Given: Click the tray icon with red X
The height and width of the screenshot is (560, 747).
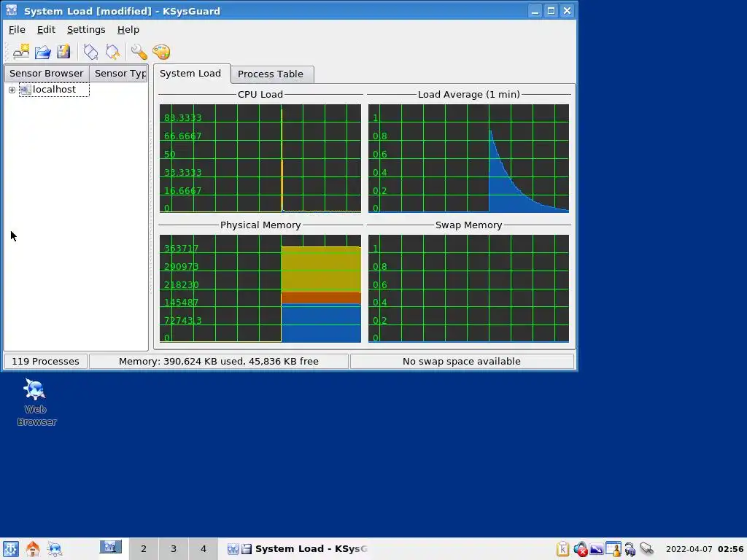Looking at the screenshot, I should point(580,549).
